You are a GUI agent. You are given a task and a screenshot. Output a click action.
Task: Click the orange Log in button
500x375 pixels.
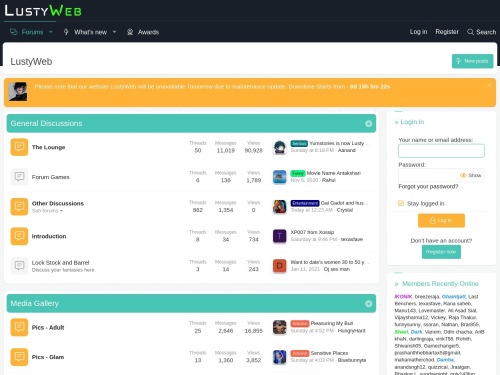(x=441, y=220)
